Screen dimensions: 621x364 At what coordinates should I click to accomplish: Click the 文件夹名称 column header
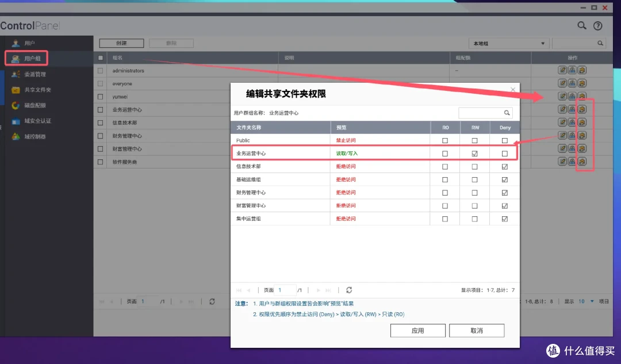pyautogui.click(x=281, y=128)
